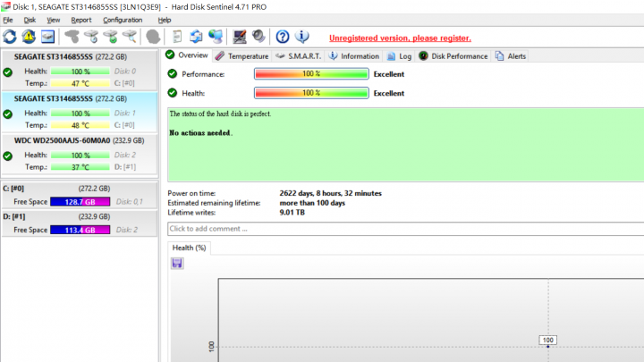Click the send report by email icon
This screenshot has height=362, width=644.
pos(196,37)
